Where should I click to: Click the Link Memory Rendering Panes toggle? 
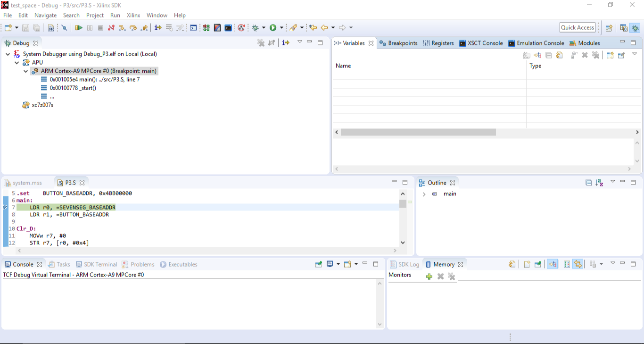point(578,265)
